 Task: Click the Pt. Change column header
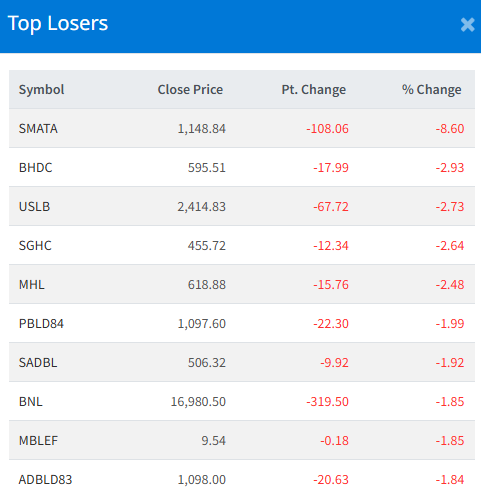[x=313, y=90]
